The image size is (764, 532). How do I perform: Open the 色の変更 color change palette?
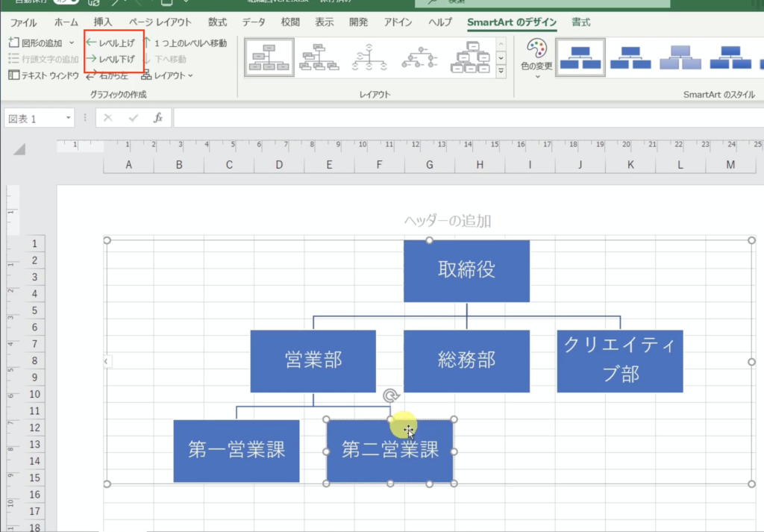coord(537,58)
